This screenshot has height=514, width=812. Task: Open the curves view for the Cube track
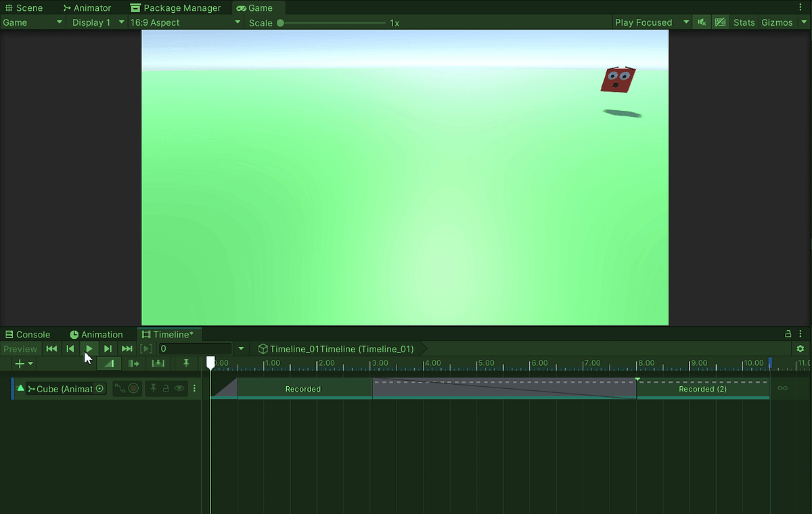coord(120,388)
